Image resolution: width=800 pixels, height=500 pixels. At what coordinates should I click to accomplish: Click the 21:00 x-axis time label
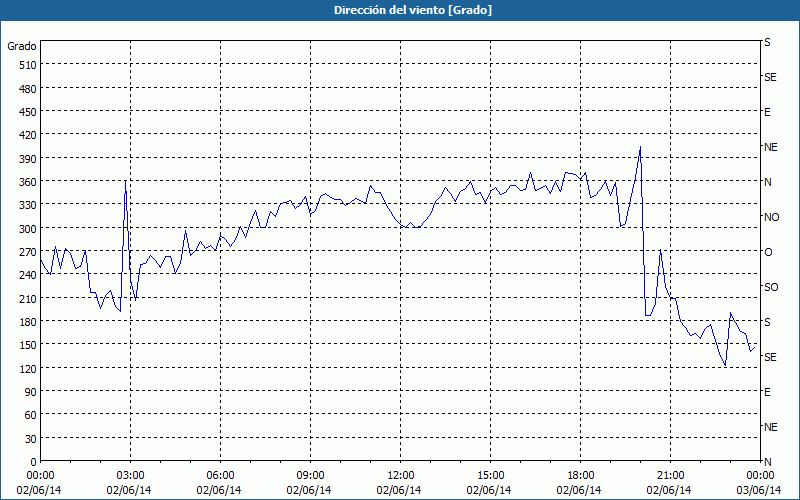click(670, 476)
